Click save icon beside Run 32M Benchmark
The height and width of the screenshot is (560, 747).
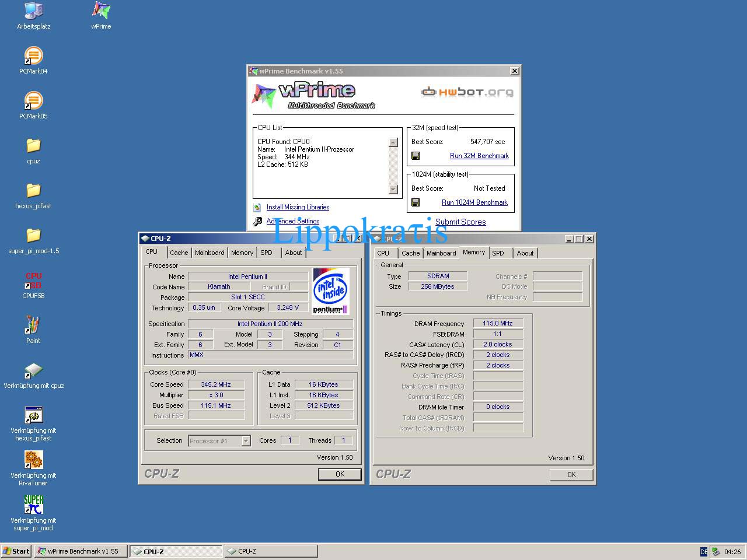point(416,156)
